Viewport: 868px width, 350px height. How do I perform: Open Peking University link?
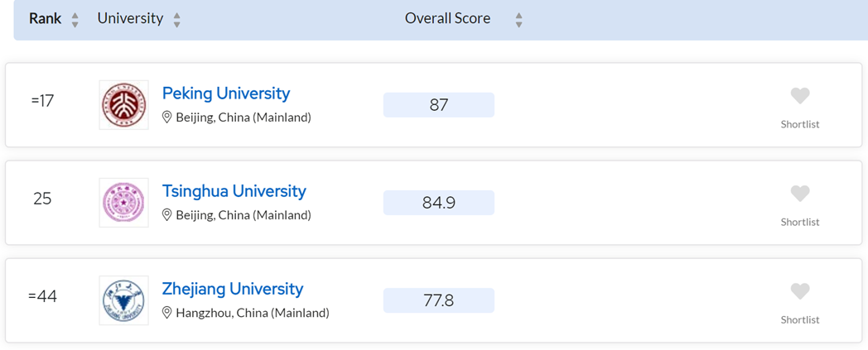[226, 93]
